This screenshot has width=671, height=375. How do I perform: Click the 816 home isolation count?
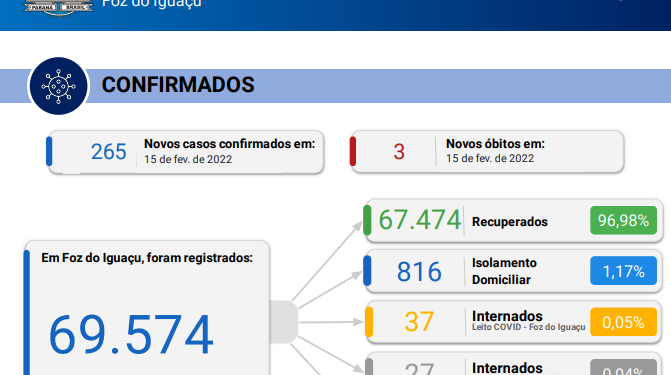(x=419, y=272)
